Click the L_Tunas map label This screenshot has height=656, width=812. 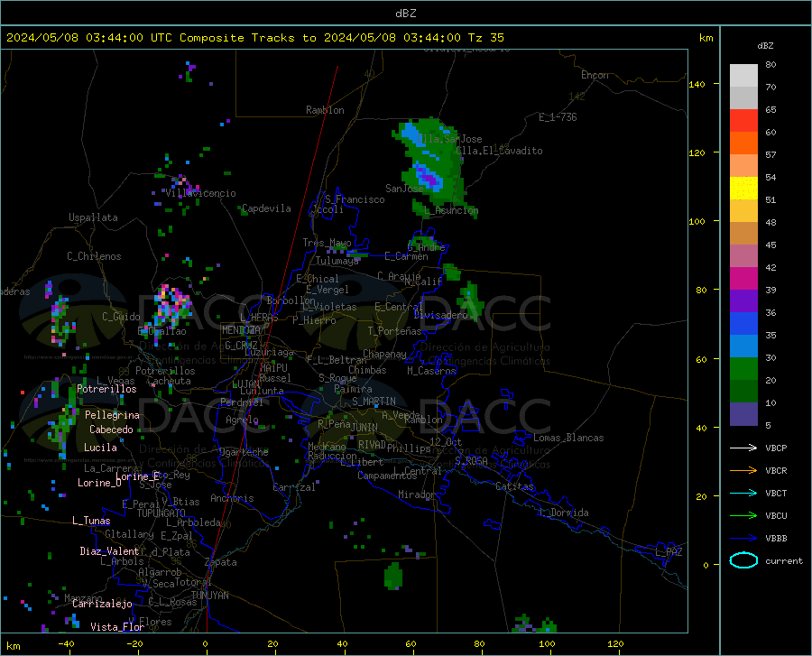[x=91, y=521]
